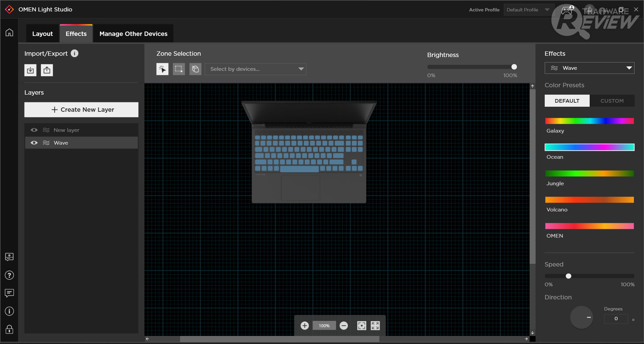The width and height of the screenshot is (644, 344).
Task: Zoom out with the minus icon
Action: [344, 326]
